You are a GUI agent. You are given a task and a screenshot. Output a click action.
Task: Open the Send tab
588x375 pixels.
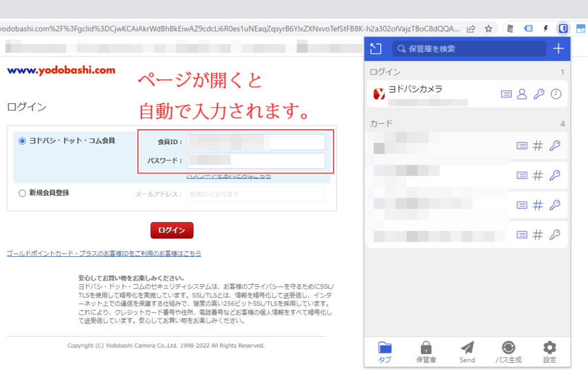(x=467, y=352)
